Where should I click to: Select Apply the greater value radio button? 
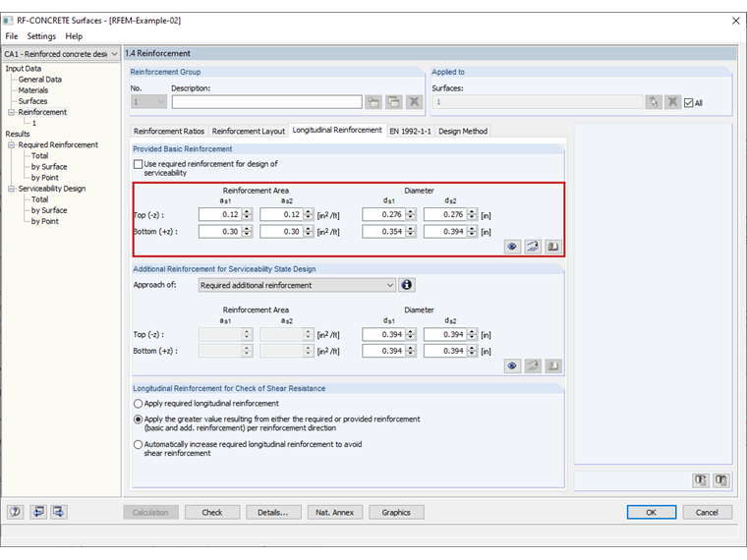click(x=139, y=420)
